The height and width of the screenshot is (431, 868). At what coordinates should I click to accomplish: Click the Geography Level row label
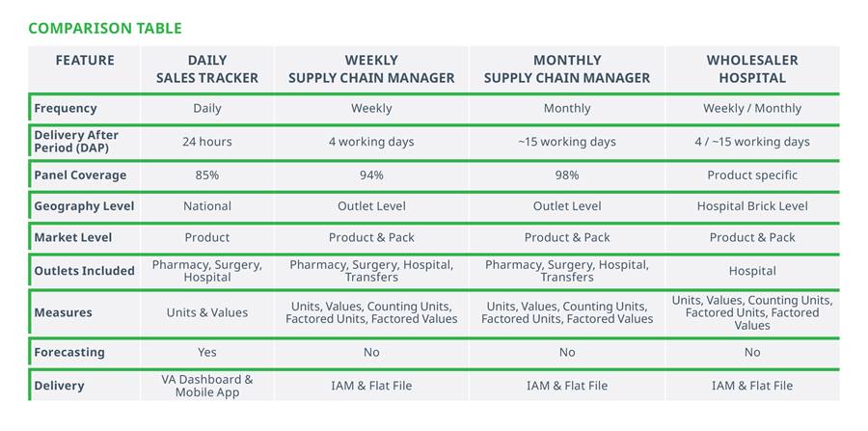coord(84,206)
